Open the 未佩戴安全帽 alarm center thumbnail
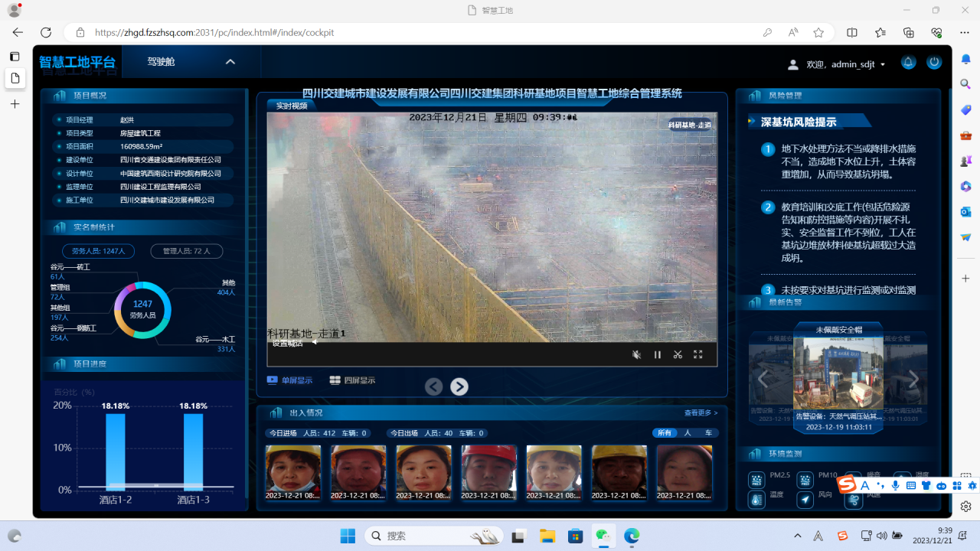The height and width of the screenshot is (551, 980). (837, 375)
